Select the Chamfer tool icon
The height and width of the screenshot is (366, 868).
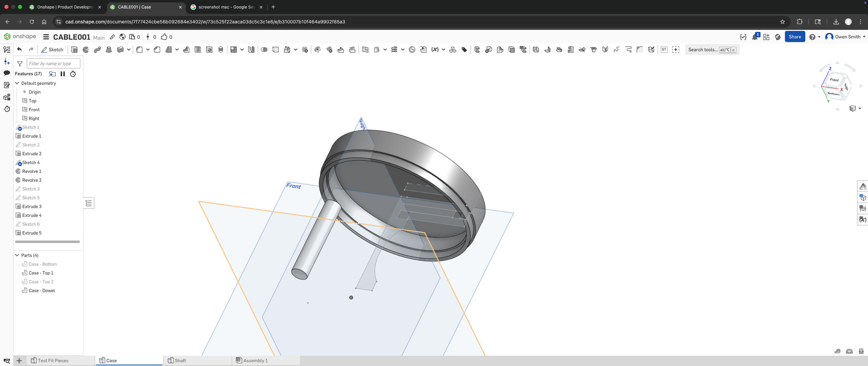[x=157, y=50]
